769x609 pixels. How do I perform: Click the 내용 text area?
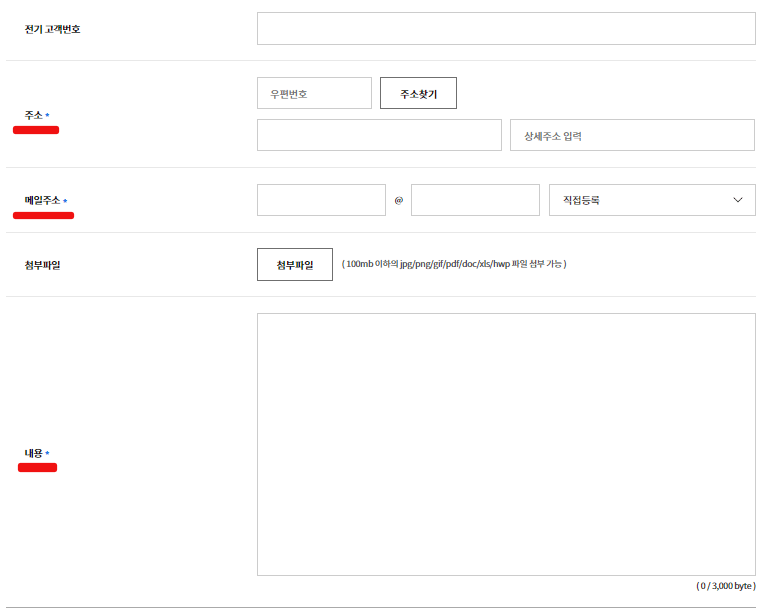506,445
